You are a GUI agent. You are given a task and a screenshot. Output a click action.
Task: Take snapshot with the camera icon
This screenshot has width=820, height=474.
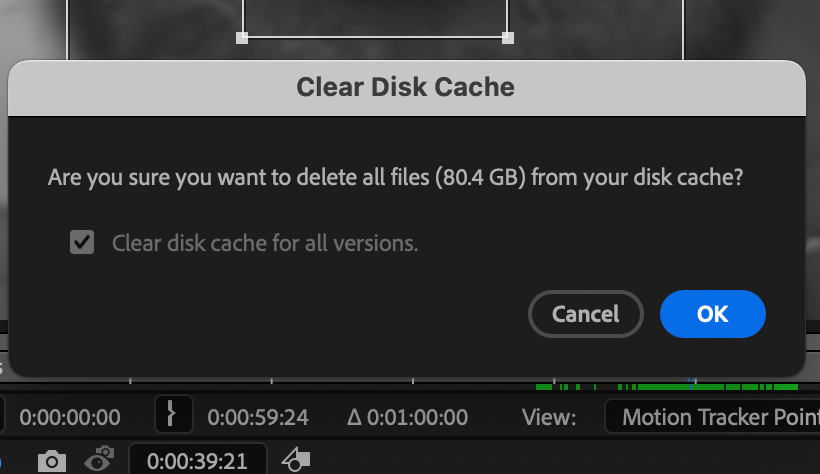click(x=52, y=461)
